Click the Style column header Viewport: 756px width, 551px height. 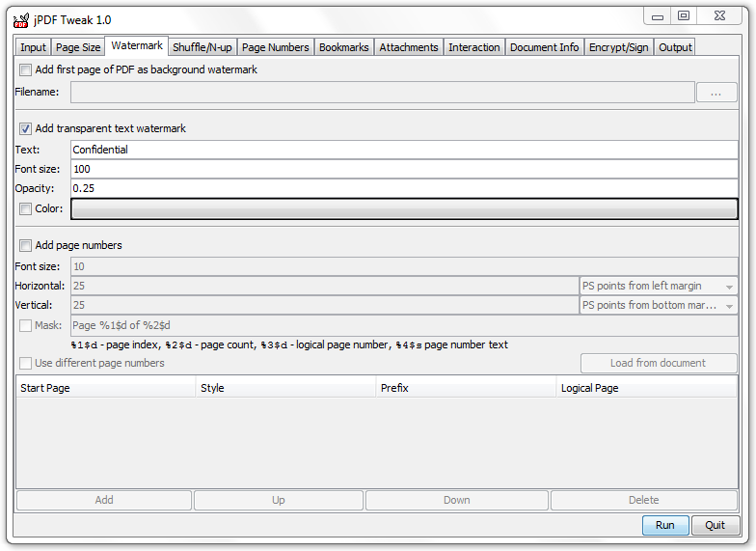pyautogui.click(x=285, y=388)
